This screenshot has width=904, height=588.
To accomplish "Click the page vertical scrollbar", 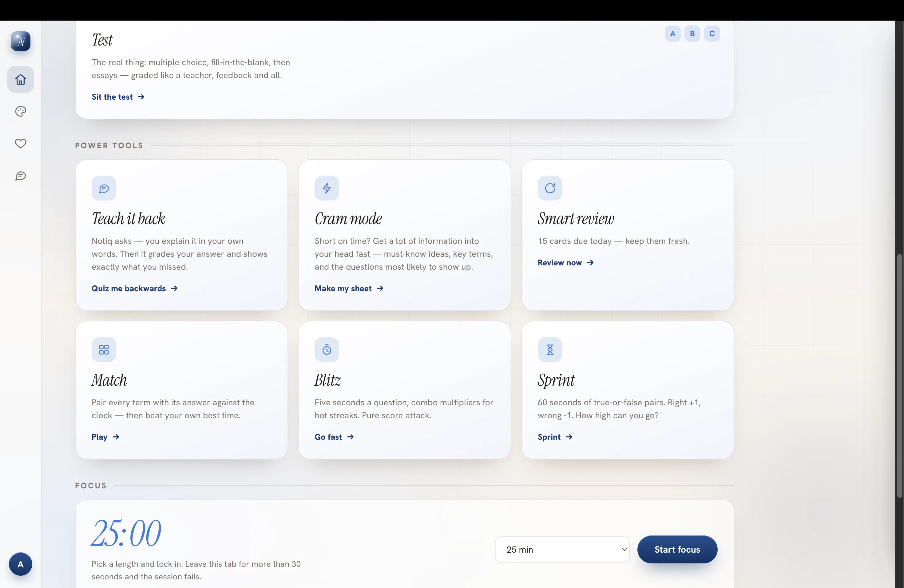I will 899,376.
